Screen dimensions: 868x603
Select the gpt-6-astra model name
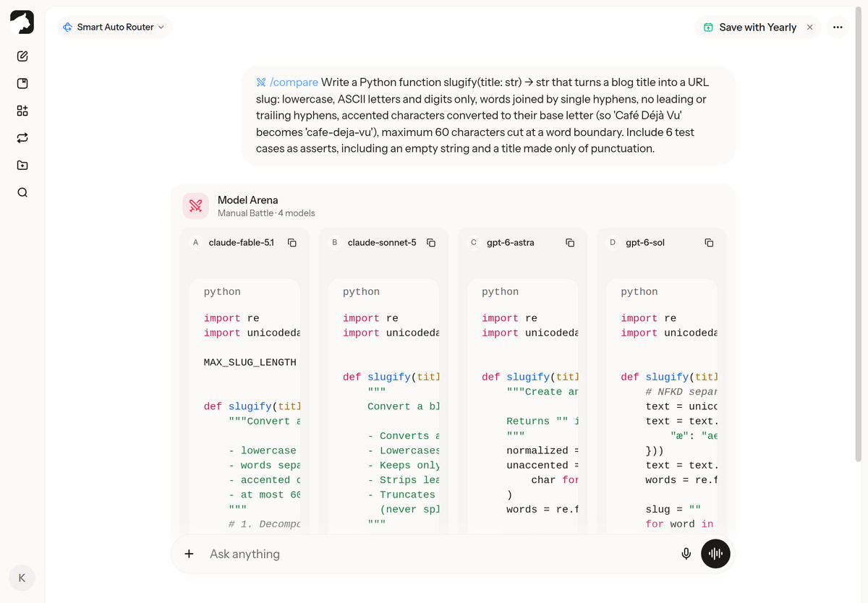(x=511, y=243)
